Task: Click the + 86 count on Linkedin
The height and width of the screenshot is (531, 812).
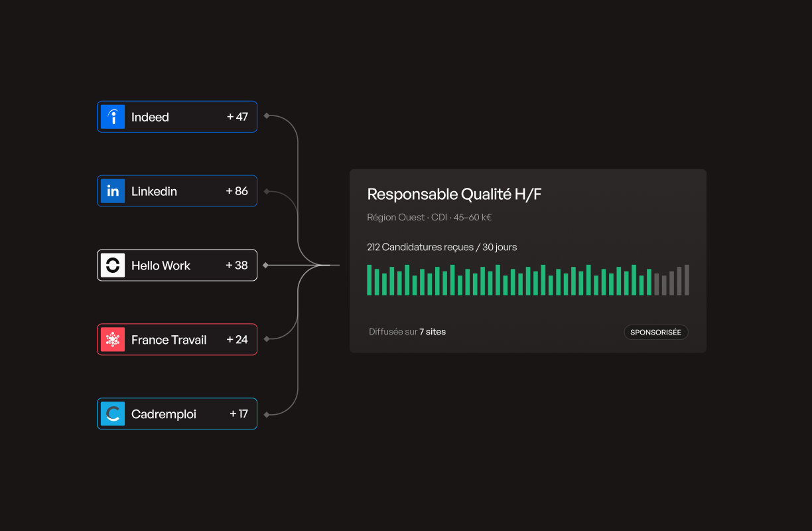Action: [x=237, y=191]
